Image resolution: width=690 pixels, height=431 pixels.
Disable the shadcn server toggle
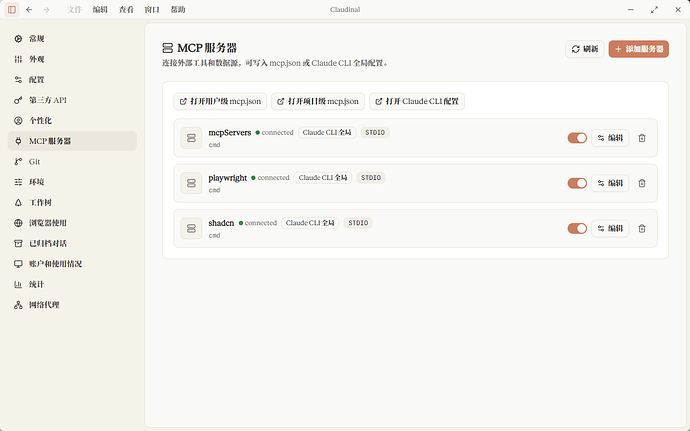(x=577, y=228)
